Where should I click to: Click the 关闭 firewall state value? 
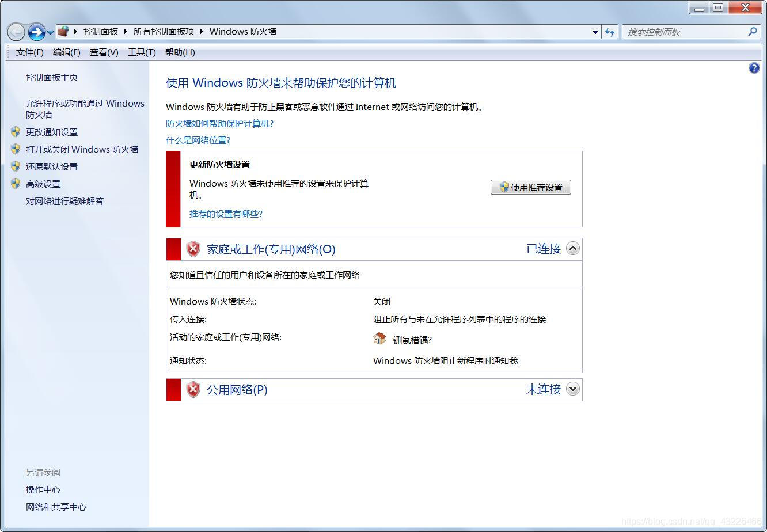point(382,302)
